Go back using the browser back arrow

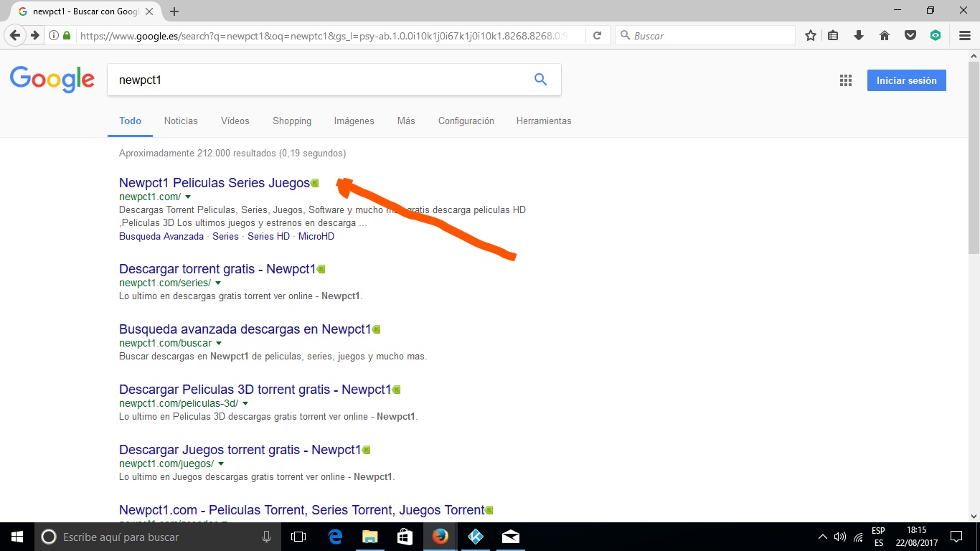tap(14, 35)
